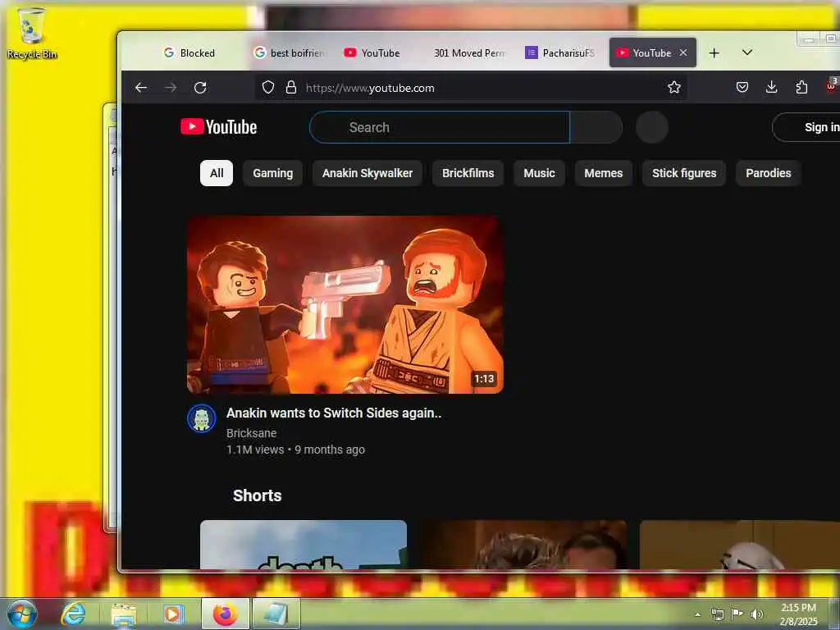Click the Shorts section heading
The width and height of the screenshot is (840, 630).
pyautogui.click(x=257, y=495)
